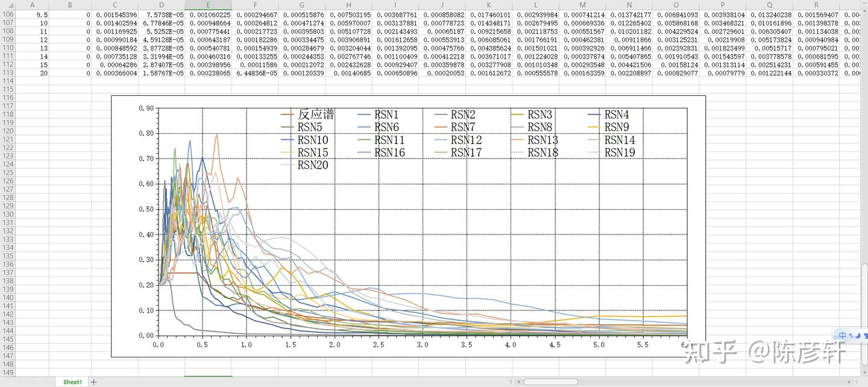The height and width of the screenshot is (387, 868).
Task: Switch input language using the 中 indicator
Action: tap(842, 335)
